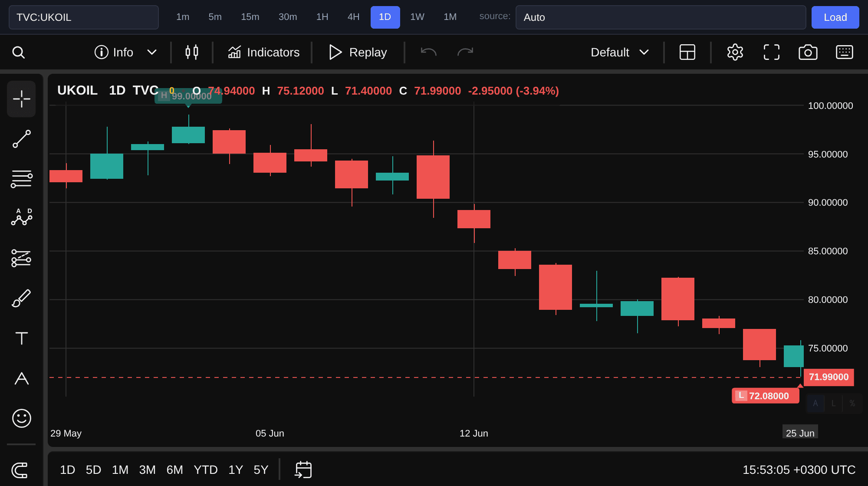Select the forecasting and measurement tool

coord(21,258)
